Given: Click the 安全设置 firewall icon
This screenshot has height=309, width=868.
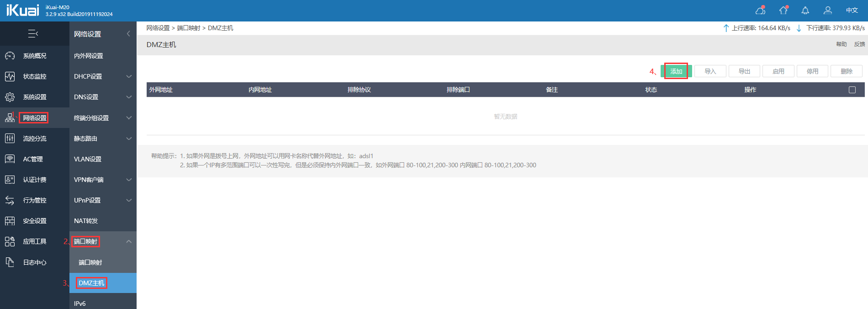Looking at the screenshot, I should [x=10, y=221].
